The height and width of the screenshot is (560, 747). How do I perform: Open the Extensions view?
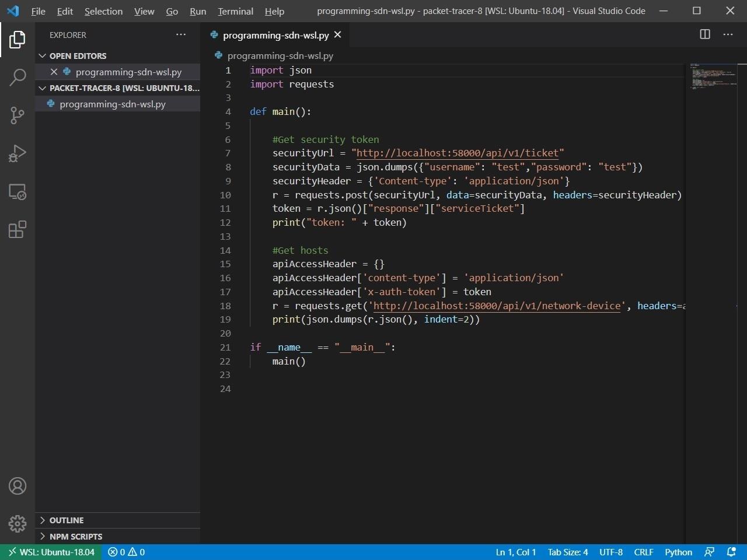point(18,229)
